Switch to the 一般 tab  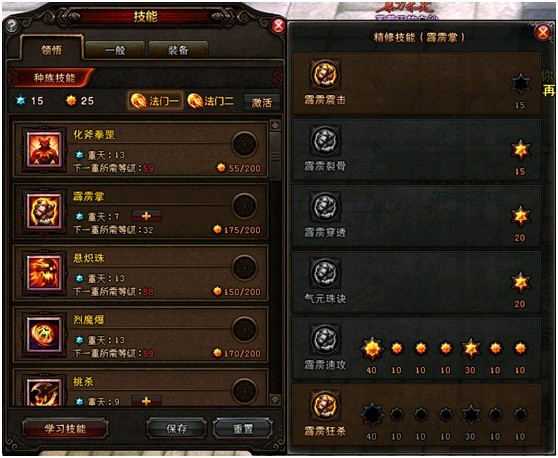(115, 50)
